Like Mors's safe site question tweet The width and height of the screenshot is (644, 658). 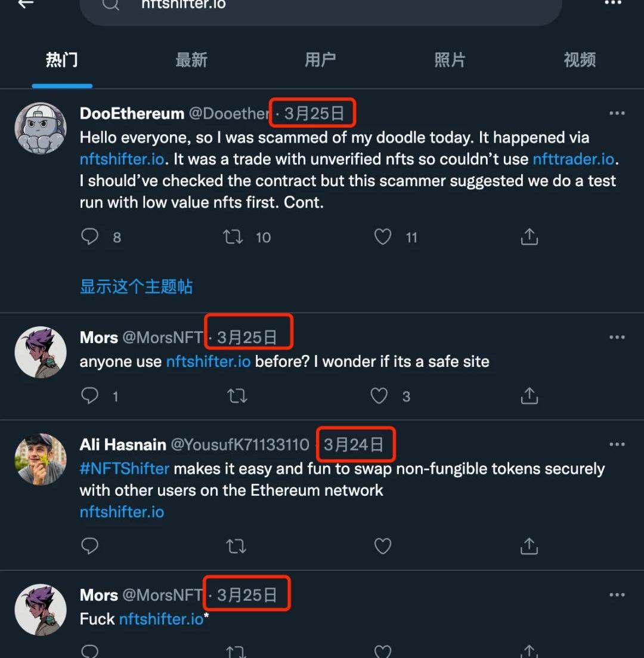379,396
